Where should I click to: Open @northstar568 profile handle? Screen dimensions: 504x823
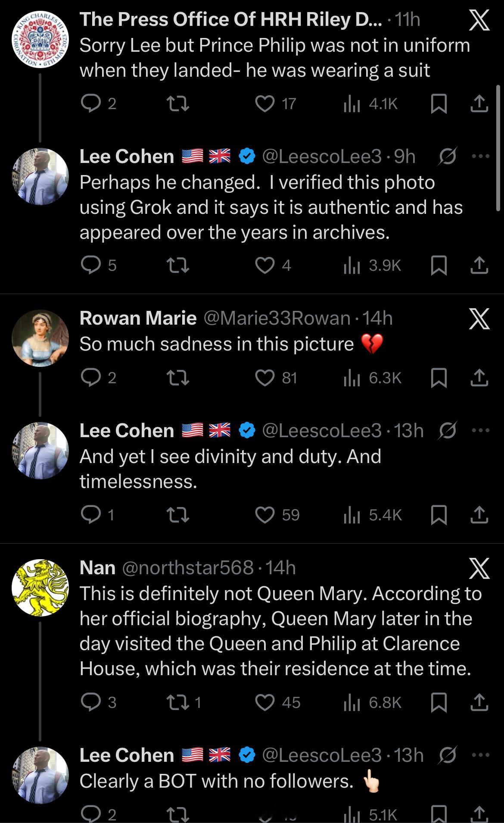(x=188, y=568)
